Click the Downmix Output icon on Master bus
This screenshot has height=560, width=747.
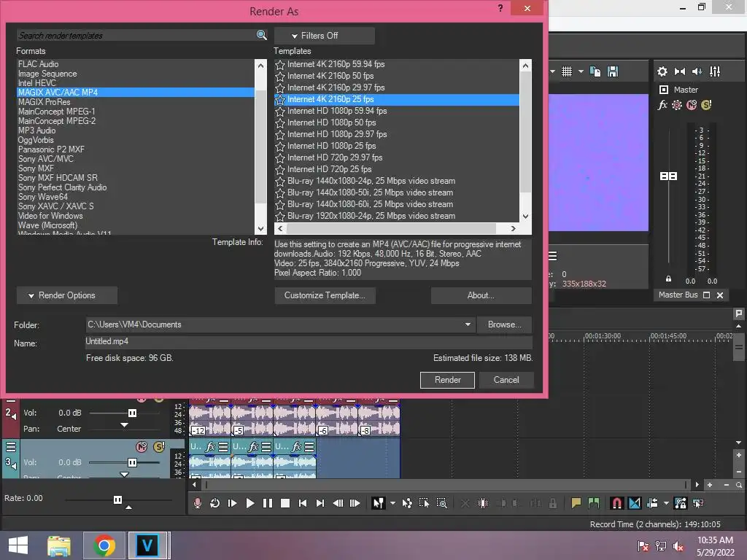(680, 71)
